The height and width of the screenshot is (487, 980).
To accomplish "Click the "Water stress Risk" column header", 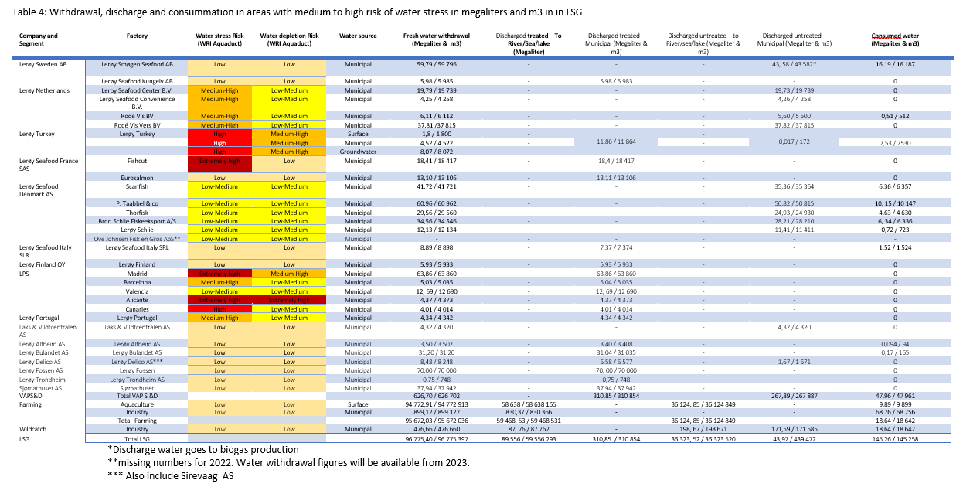I will [219, 39].
